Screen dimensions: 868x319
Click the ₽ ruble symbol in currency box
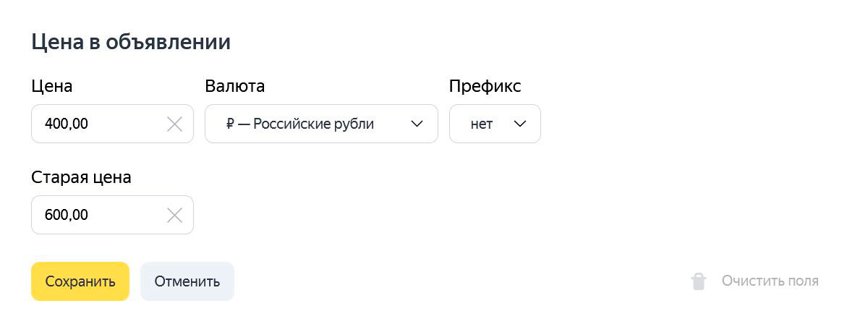pyautogui.click(x=230, y=124)
